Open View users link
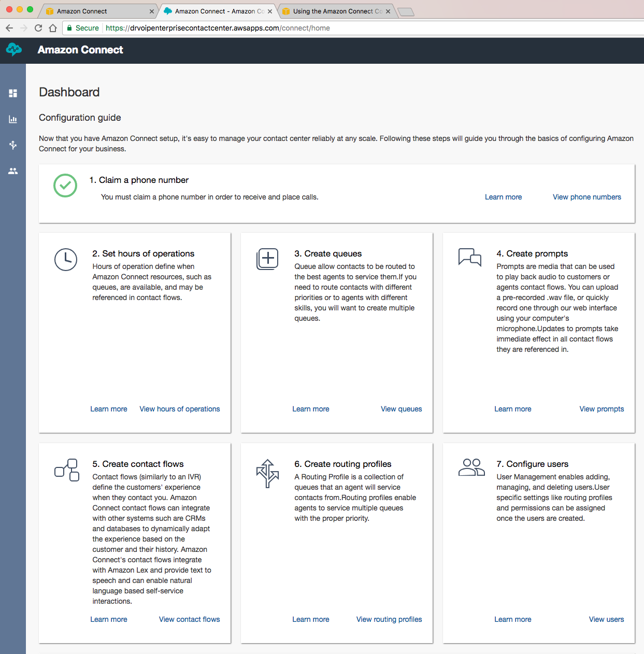 (x=606, y=619)
